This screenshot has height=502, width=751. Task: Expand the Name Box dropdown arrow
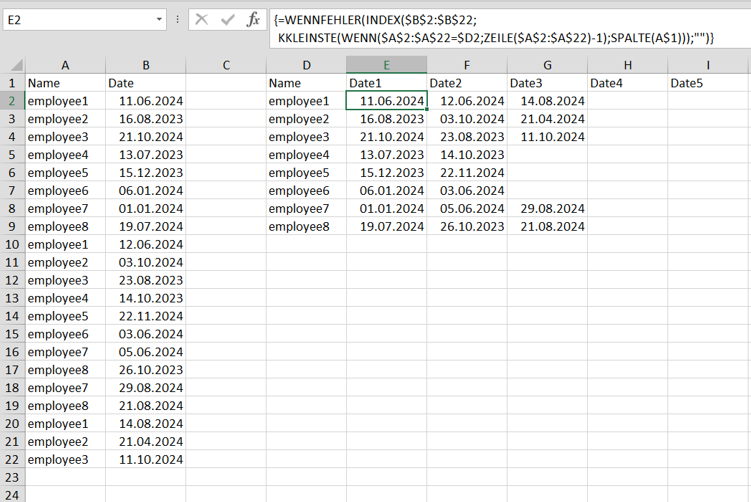159,20
